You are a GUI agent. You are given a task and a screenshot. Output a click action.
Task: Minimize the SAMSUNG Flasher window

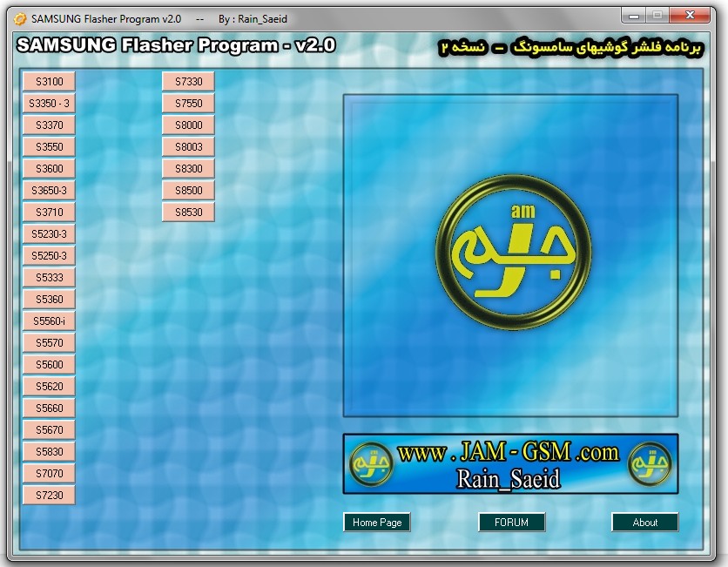(x=633, y=16)
